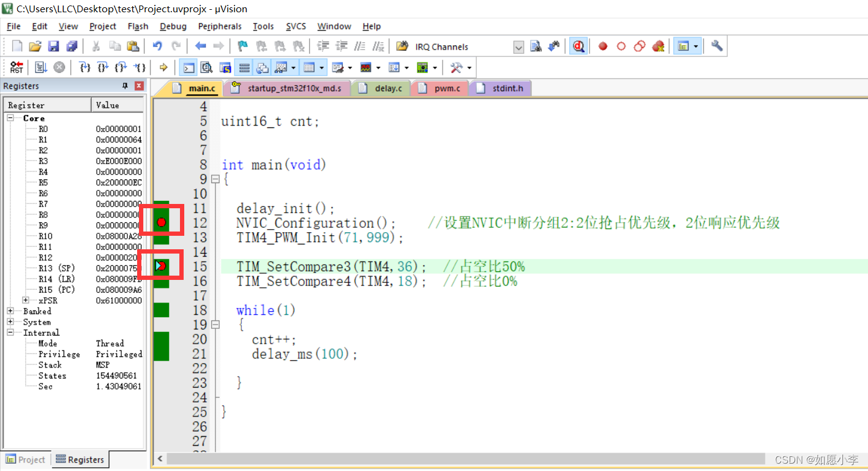Image resolution: width=868 pixels, height=471 pixels.
Task: Open the SVCS menu
Action: (297, 26)
